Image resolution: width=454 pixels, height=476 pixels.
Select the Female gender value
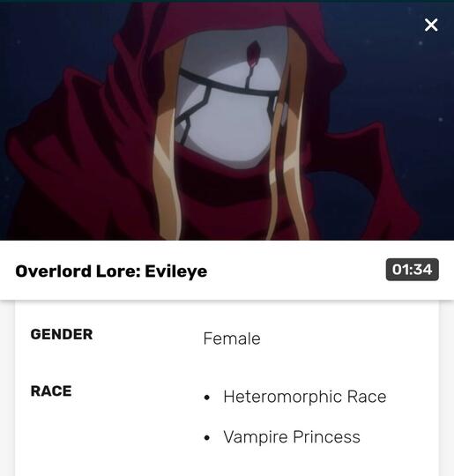point(232,338)
